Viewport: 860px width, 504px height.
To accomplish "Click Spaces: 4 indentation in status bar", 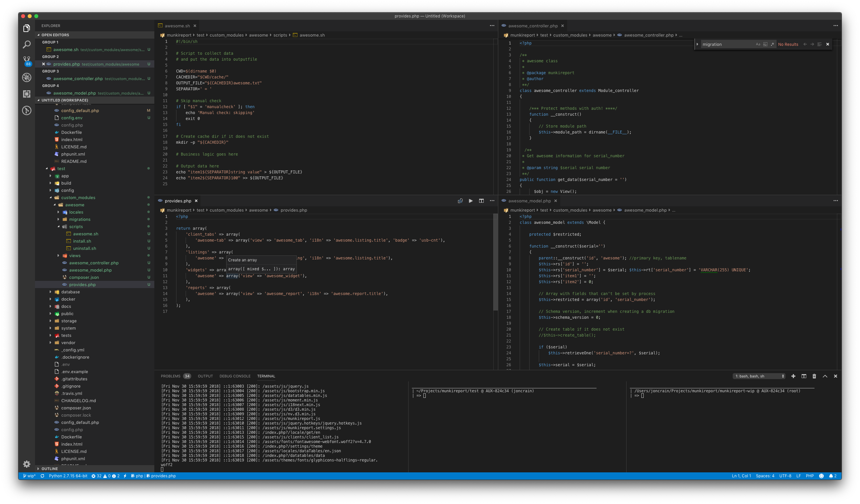I will point(765,476).
